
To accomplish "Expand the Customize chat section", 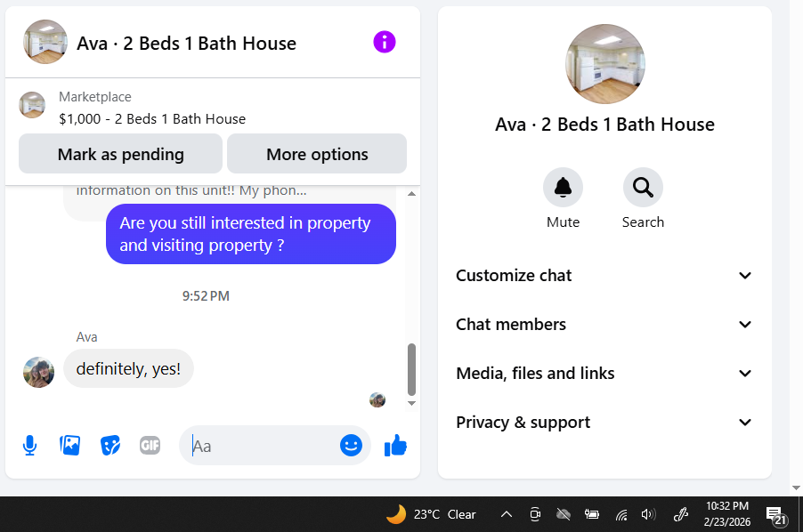I will click(x=604, y=275).
